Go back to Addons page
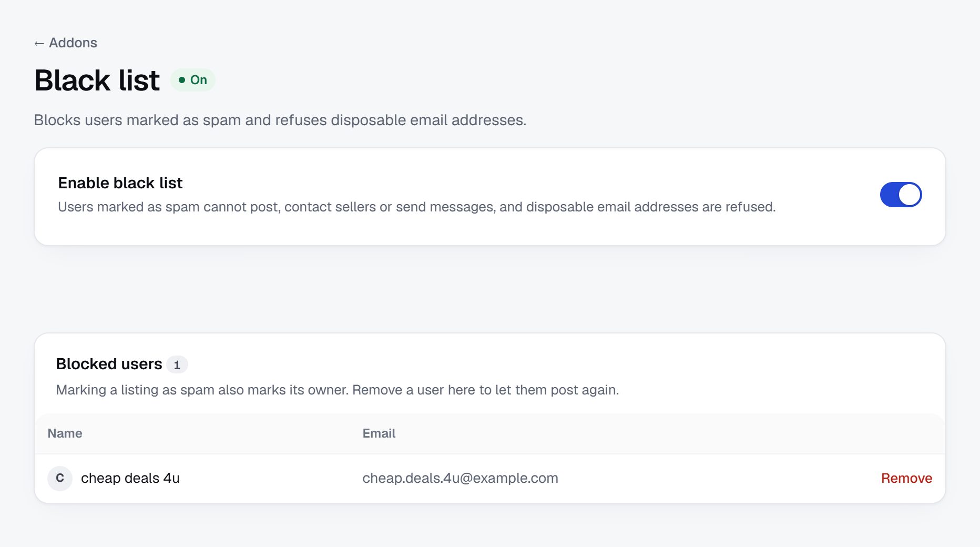This screenshot has height=547, width=980. point(66,43)
